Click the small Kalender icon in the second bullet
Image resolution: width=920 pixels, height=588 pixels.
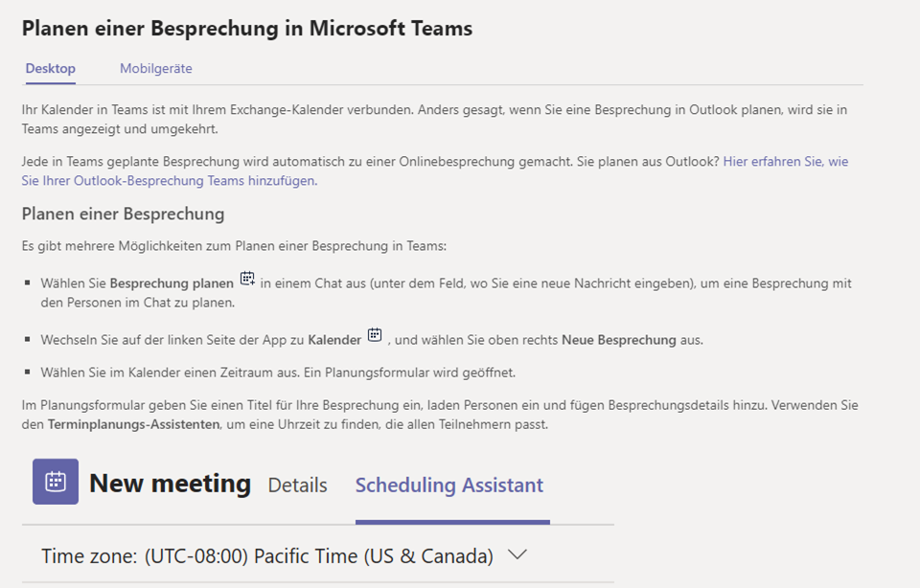[x=375, y=335]
